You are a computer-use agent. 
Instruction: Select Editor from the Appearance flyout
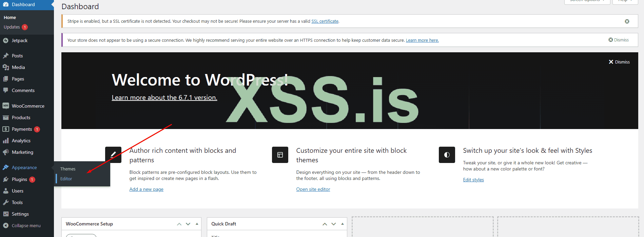pos(66,179)
